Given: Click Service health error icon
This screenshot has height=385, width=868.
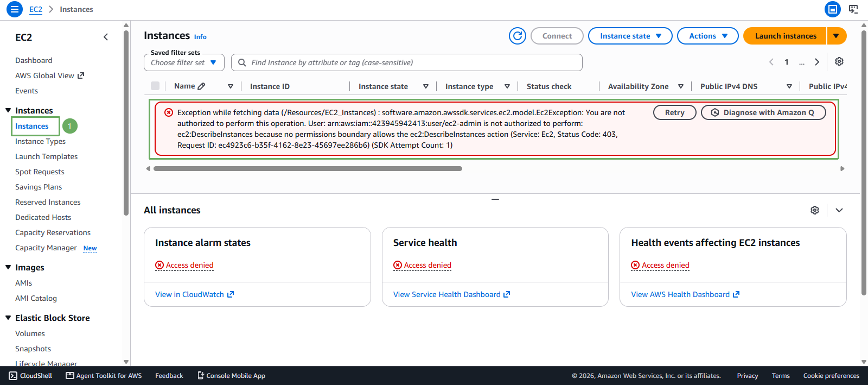Looking at the screenshot, I should click(x=398, y=265).
